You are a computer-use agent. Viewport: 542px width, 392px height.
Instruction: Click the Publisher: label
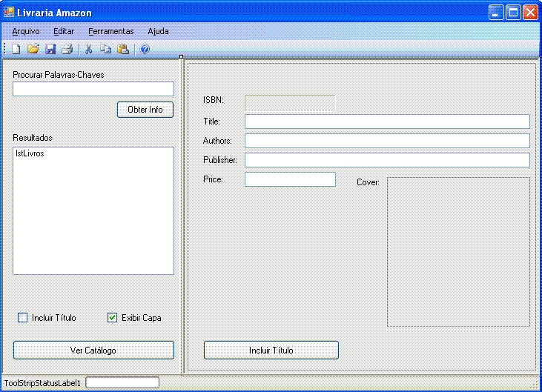pyautogui.click(x=220, y=160)
